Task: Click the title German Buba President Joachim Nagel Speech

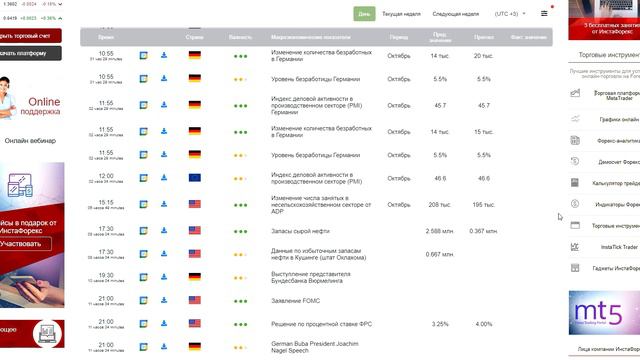Action: (x=315, y=347)
